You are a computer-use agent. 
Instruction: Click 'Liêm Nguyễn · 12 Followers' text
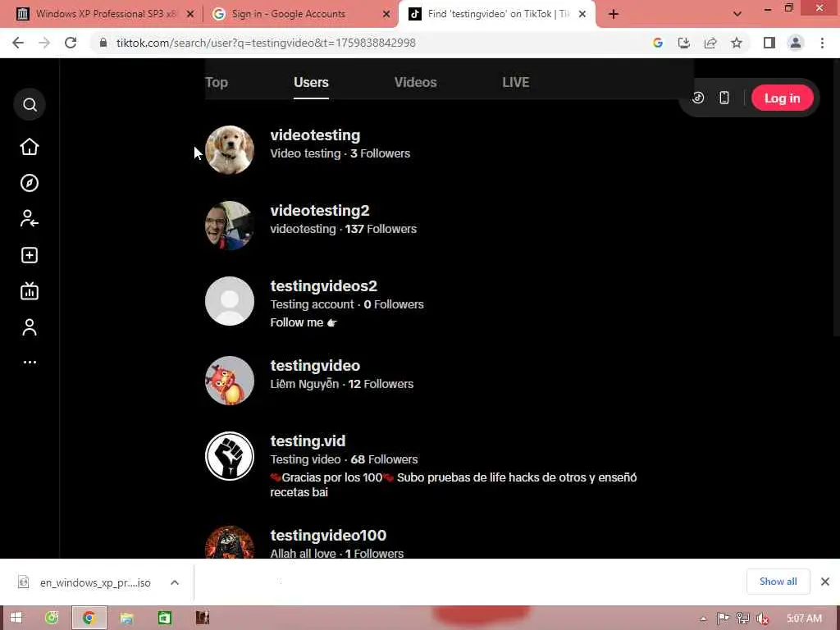(x=342, y=384)
